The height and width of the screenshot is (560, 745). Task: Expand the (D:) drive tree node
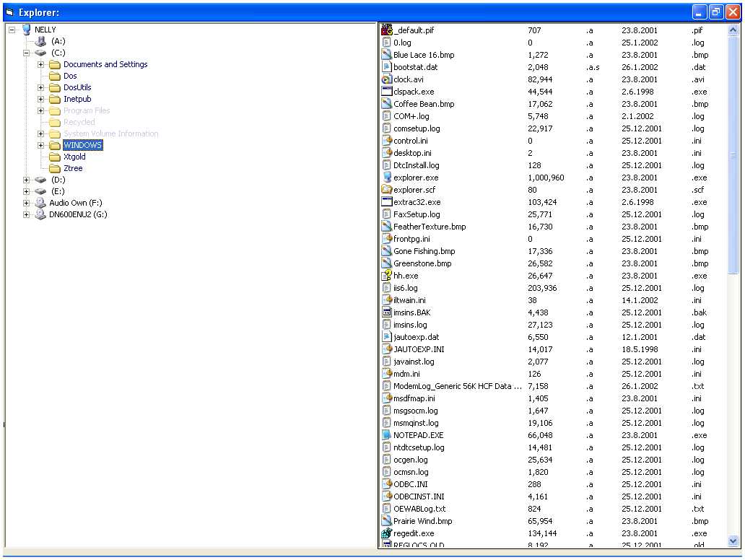tap(27, 180)
